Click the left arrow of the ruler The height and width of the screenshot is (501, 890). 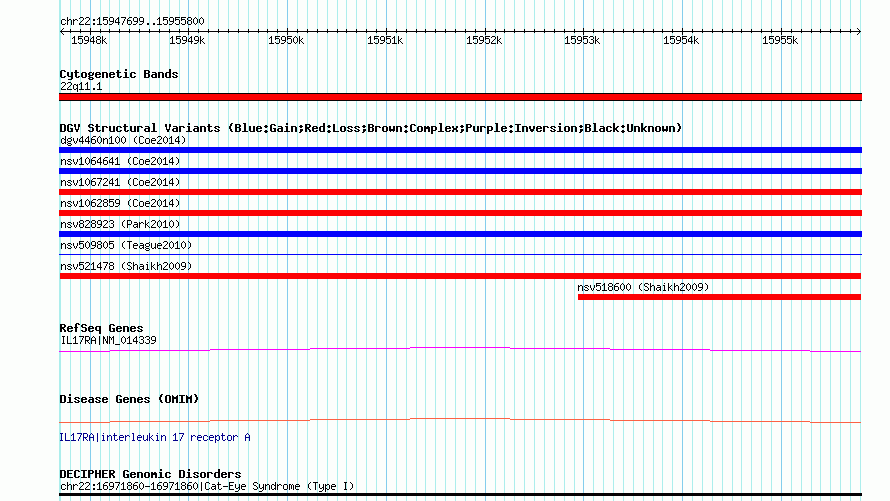[x=62, y=31]
